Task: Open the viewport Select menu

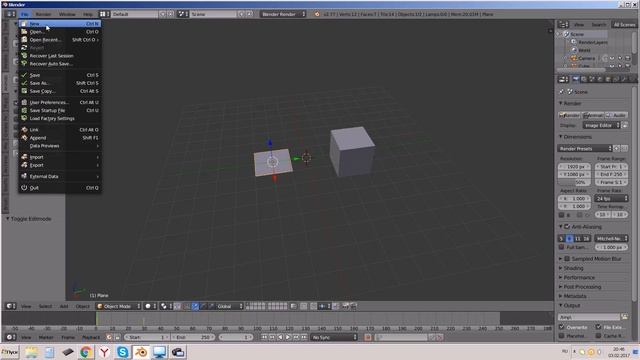Action: pos(45,306)
